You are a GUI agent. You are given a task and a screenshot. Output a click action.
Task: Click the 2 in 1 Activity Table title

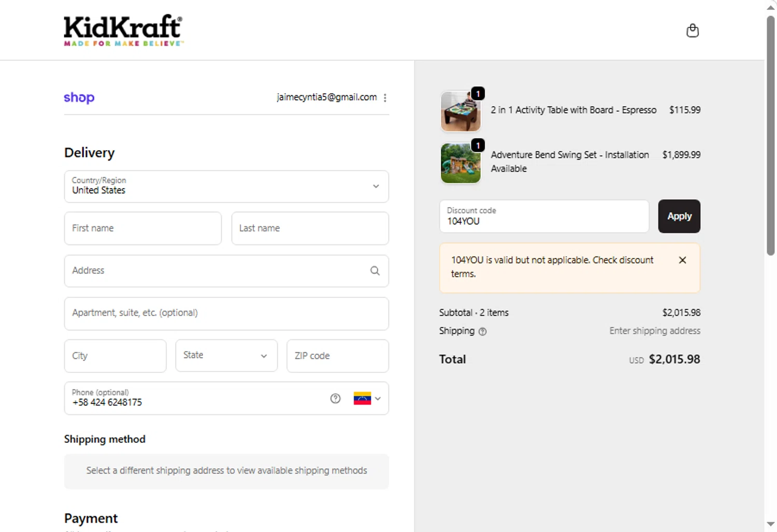tap(573, 110)
